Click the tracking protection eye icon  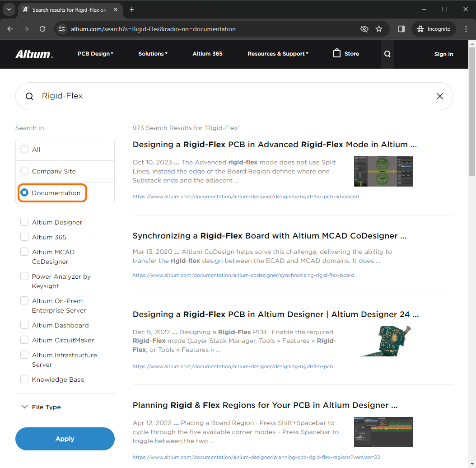[x=364, y=29]
